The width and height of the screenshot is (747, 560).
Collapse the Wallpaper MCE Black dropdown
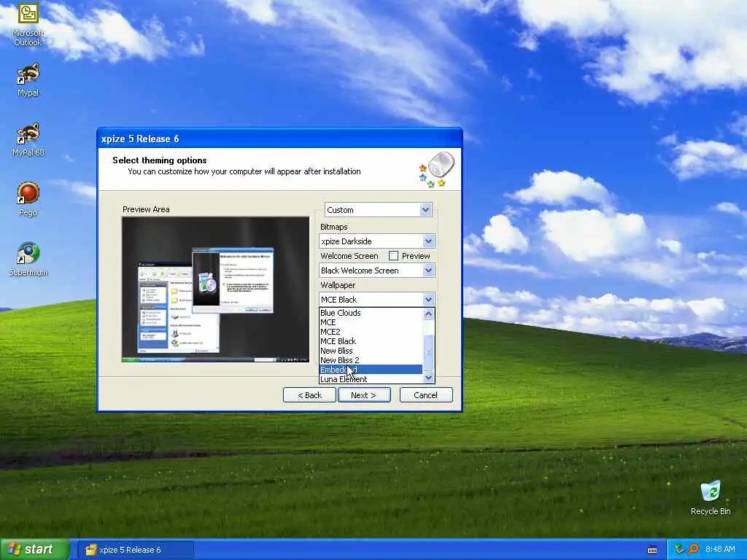[x=376, y=299]
